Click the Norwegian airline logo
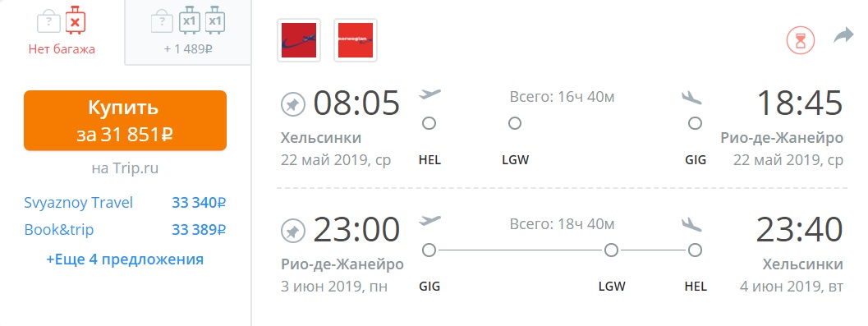Viewport: 868px width, 326px height. (356, 40)
